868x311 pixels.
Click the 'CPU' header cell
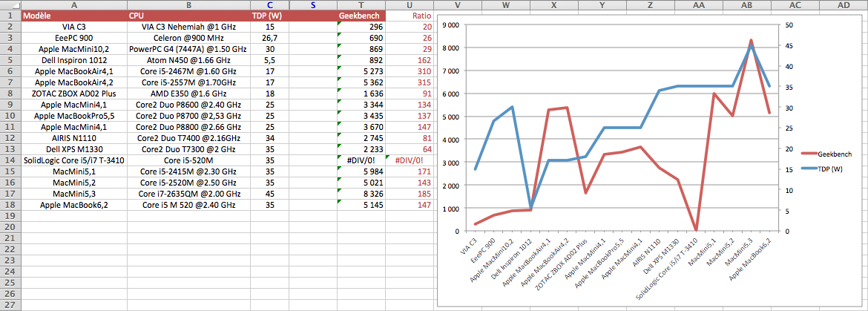(x=188, y=16)
